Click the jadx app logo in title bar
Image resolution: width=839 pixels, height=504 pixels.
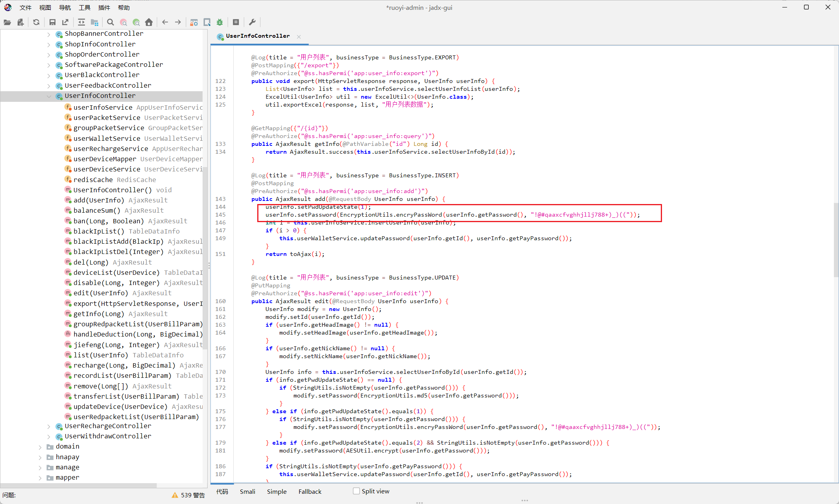click(x=8, y=7)
